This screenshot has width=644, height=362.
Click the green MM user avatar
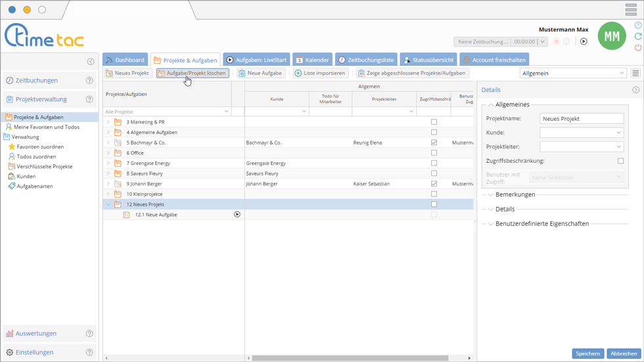click(611, 36)
